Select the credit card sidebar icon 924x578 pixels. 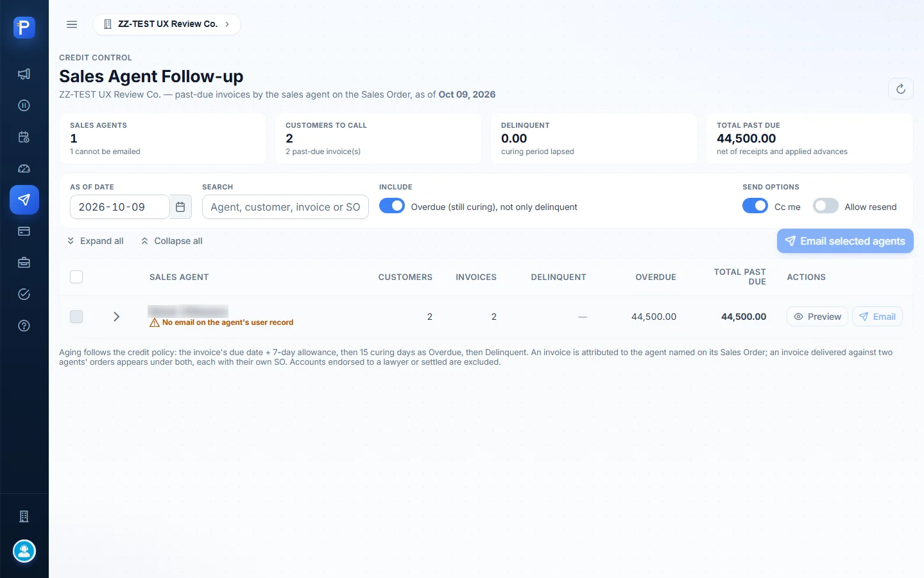[24, 231]
